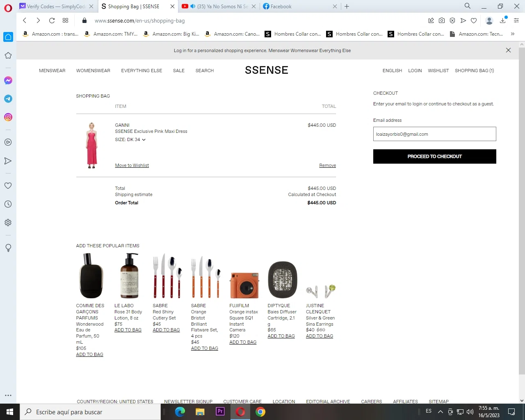
Task: Expand the SIZE: DK 34 dropdown
Action: tap(130, 139)
